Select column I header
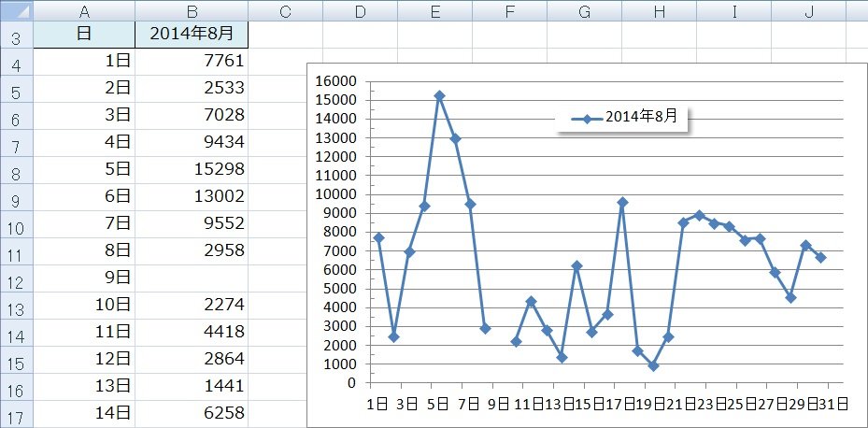Image resolution: width=868 pixels, height=428 pixels. pyautogui.click(x=734, y=10)
